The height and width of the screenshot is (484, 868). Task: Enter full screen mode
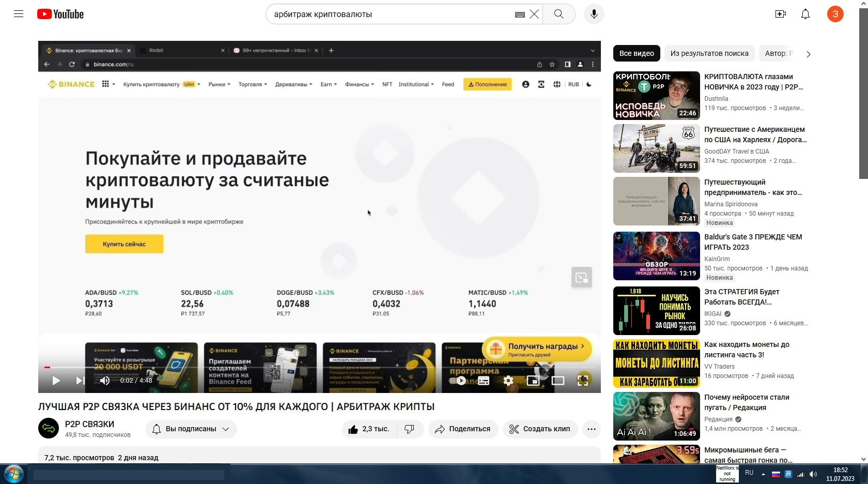[x=583, y=381]
